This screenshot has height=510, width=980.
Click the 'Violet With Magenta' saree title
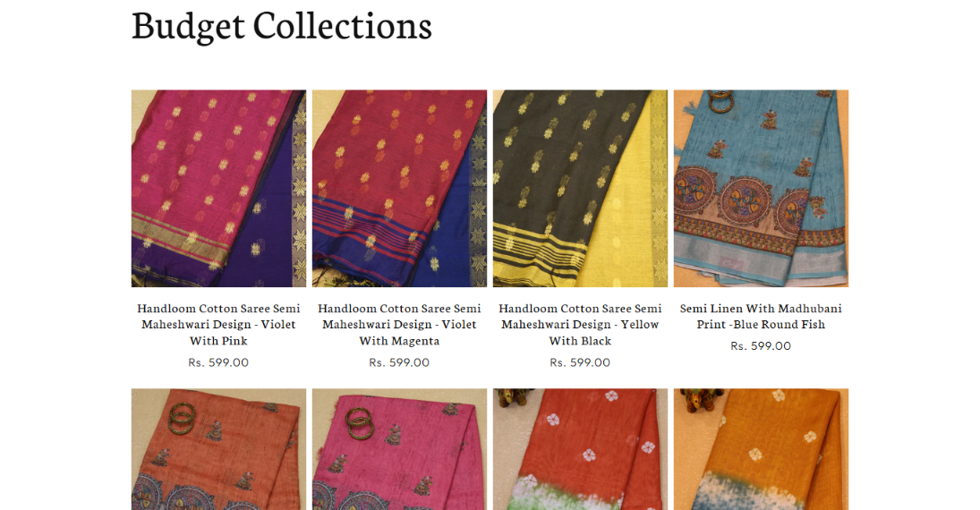tap(399, 325)
